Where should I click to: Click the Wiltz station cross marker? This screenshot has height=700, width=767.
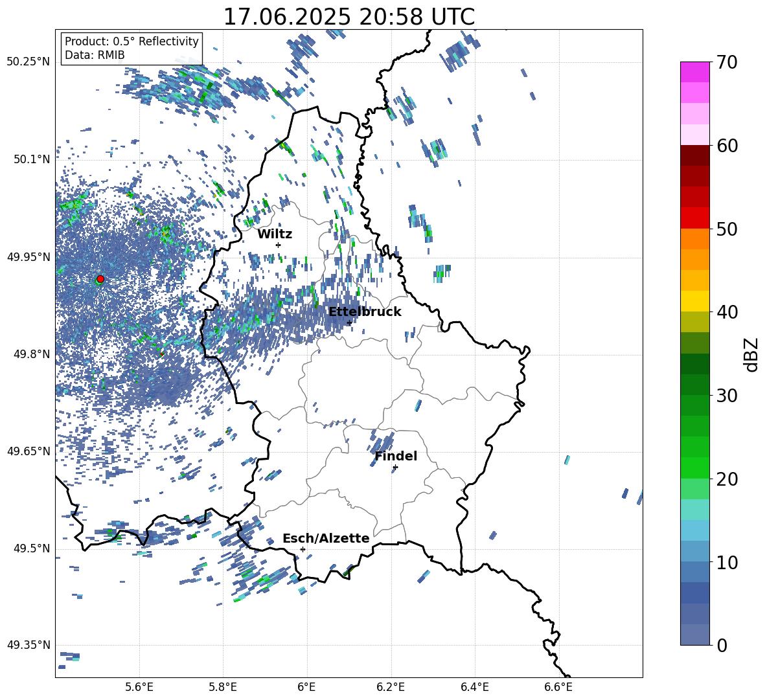click(279, 245)
